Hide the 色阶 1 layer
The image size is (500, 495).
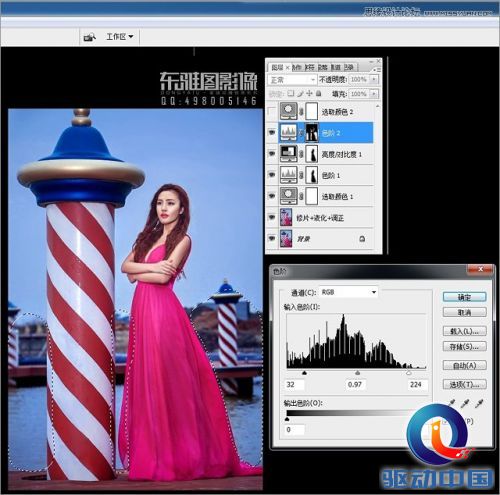(272, 175)
